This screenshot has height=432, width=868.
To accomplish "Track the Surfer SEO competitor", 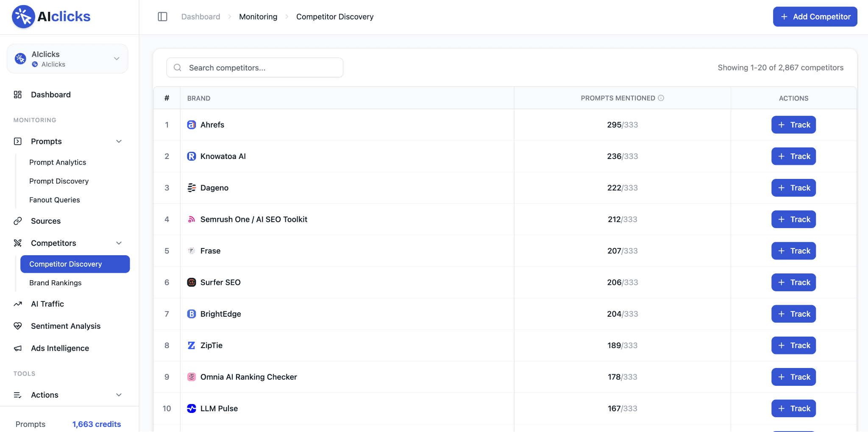I will pyautogui.click(x=793, y=282).
